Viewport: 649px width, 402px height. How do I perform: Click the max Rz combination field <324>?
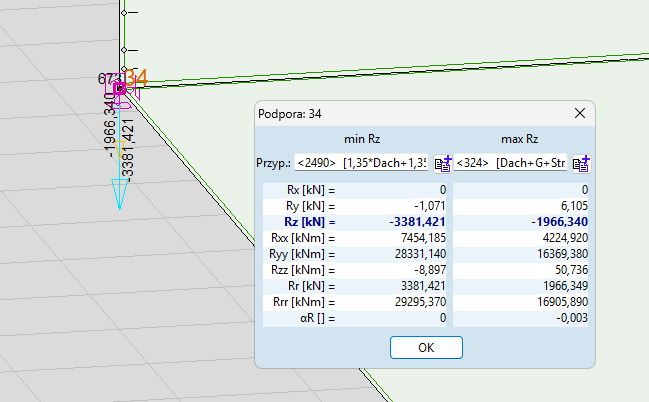click(510, 163)
